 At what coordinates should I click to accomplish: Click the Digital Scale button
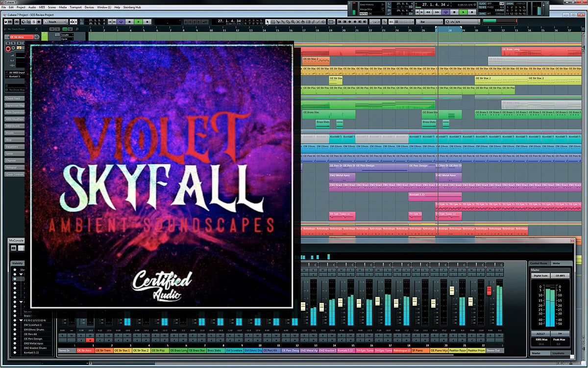[x=540, y=276]
